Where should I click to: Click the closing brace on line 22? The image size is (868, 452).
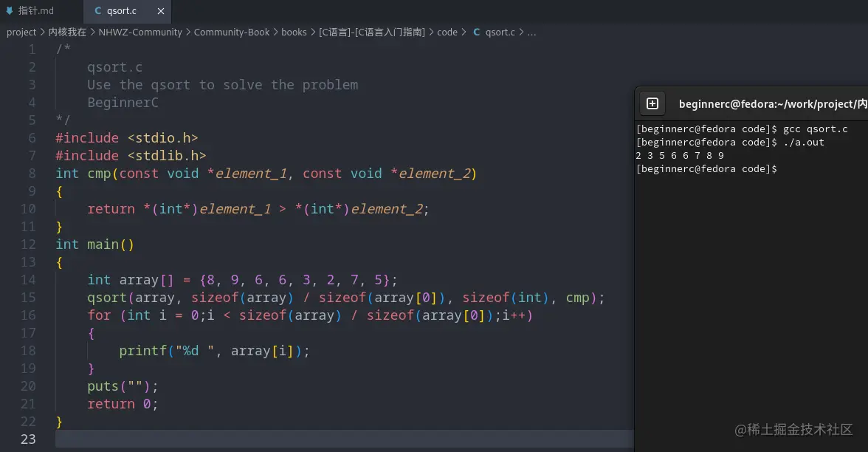tap(59, 422)
